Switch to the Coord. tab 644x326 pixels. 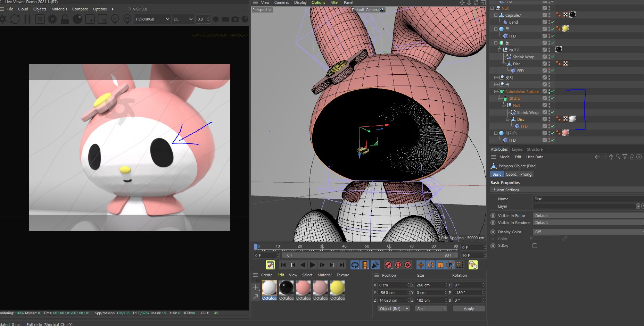[x=511, y=174]
